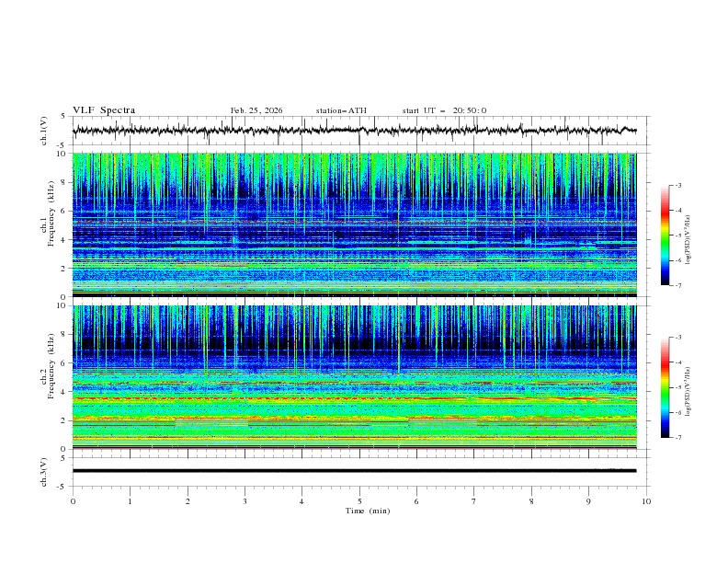Viewport: 728px width, 563px height.
Task: Click the flat ch.3 voltage trace
Action: pos(354,471)
